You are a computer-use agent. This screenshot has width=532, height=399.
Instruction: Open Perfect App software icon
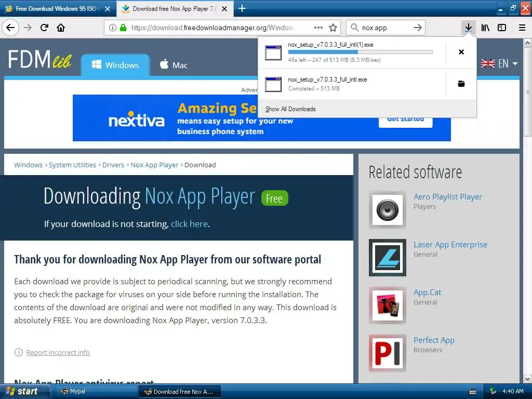(x=387, y=353)
